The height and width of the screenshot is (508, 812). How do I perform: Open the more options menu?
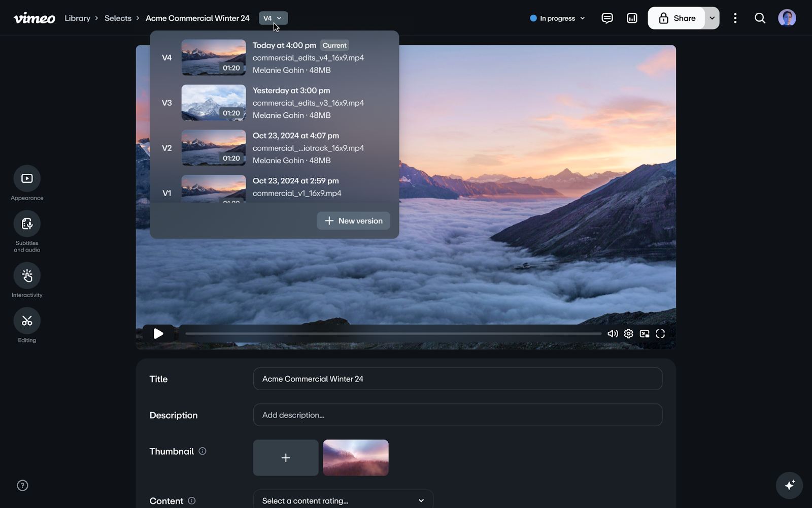coord(735,18)
